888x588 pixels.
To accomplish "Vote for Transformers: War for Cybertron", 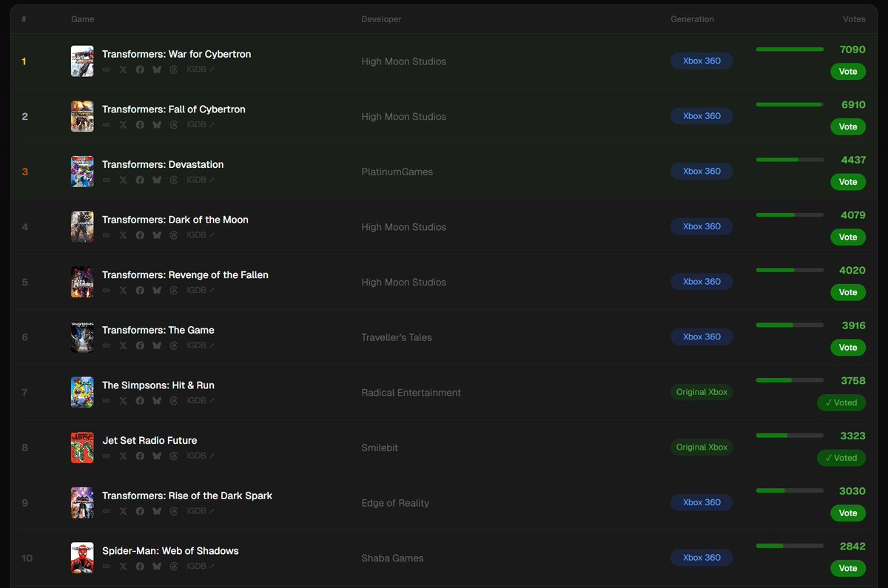I will tap(848, 72).
